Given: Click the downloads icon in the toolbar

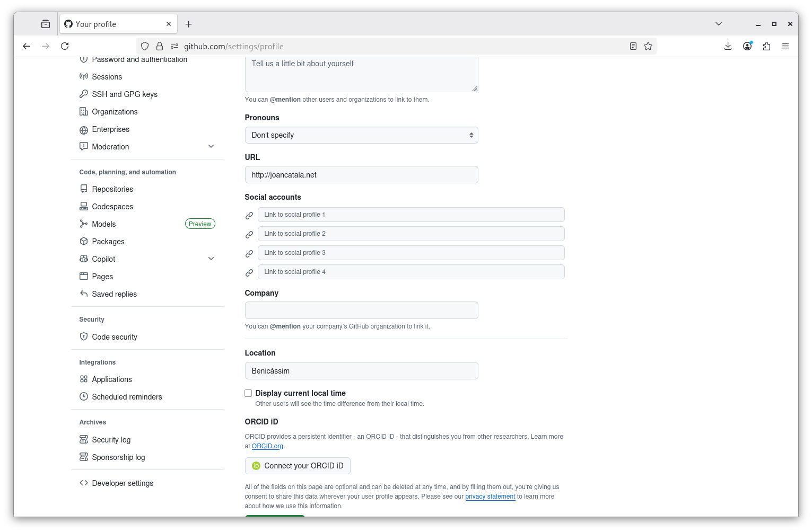Looking at the screenshot, I should tap(728, 46).
